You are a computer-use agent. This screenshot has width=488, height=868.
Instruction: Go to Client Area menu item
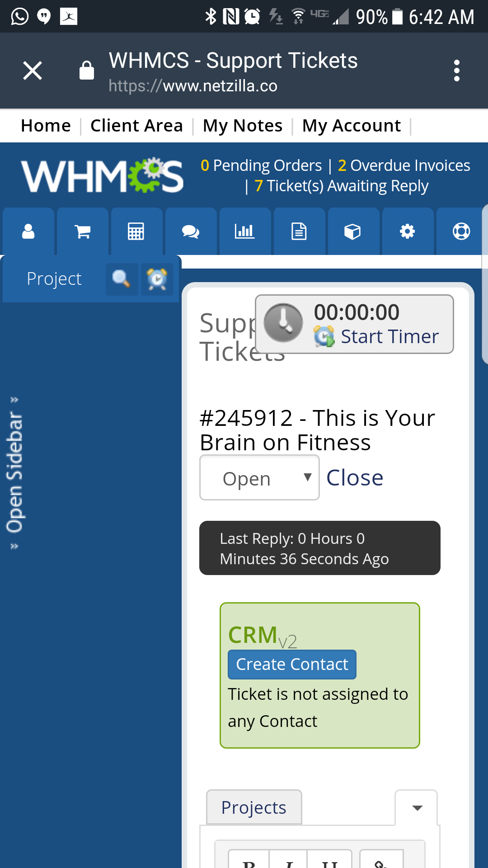click(136, 126)
